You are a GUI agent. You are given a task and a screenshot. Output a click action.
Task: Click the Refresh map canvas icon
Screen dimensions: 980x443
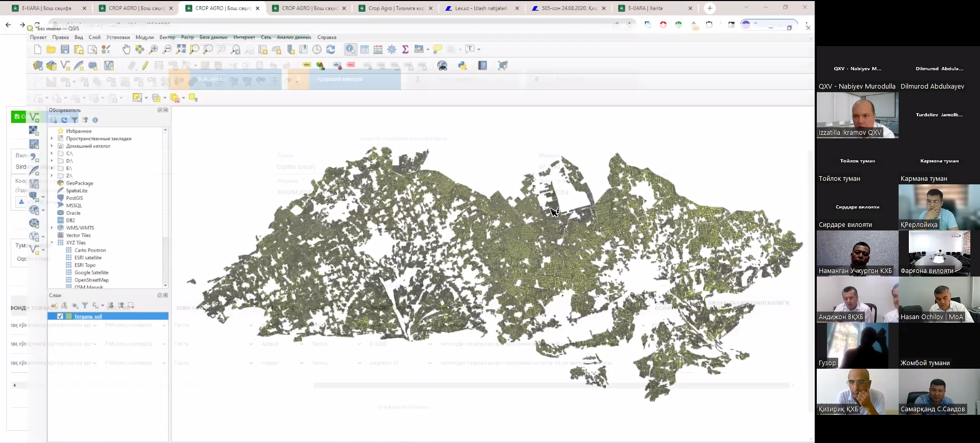[x=331, y=49]
